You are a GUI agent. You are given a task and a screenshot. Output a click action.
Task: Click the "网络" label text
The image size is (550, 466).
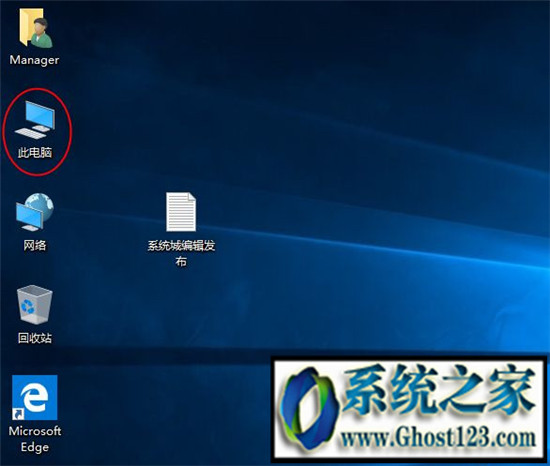pyautogui.click(x=35, y=245)
